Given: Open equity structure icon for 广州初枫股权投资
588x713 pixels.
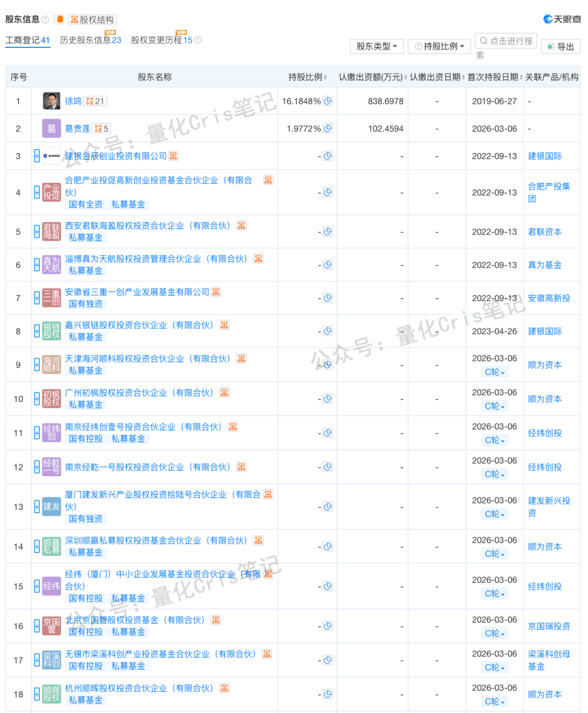Looking at the screenshot, I should pos(224,392).
